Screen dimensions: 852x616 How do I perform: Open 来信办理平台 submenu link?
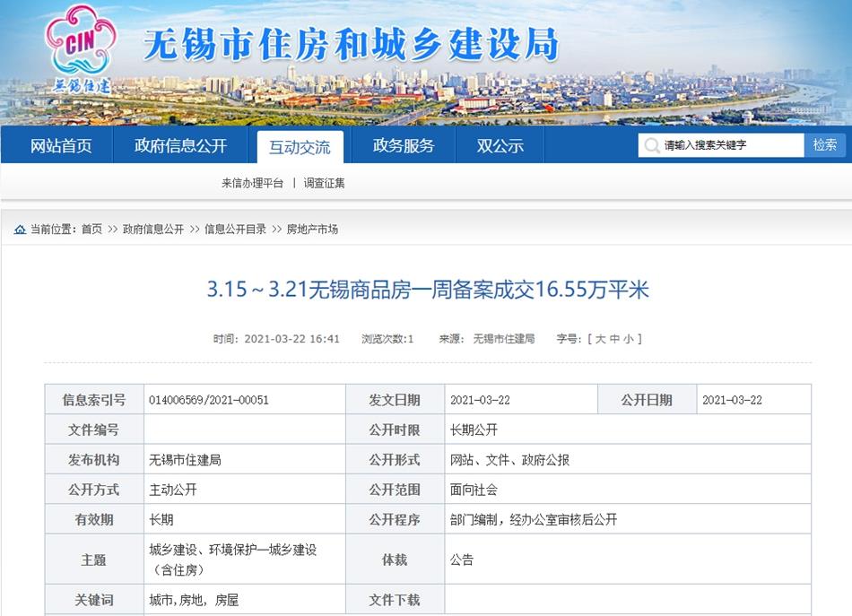pyautogui.click(x=252, y=183)
